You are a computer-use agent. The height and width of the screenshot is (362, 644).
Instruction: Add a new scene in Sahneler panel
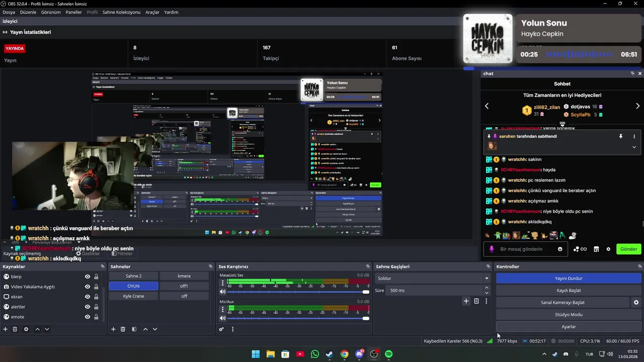pos(113,329)
